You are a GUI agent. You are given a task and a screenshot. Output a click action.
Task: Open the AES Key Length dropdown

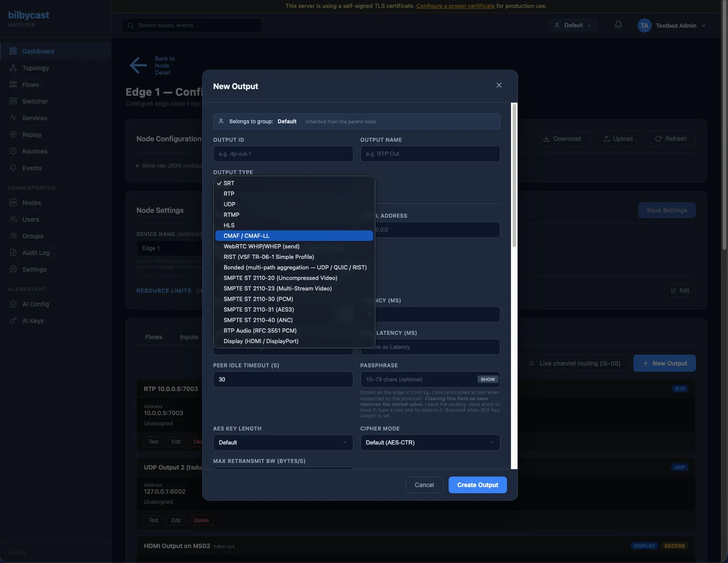[283, 442]
